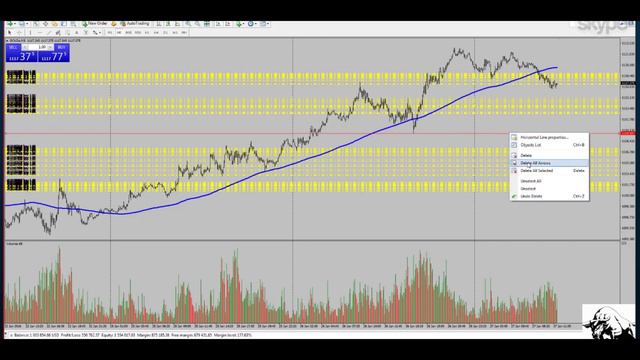
Task: Choose plain Delete in context menu
Action: point(549,156)
